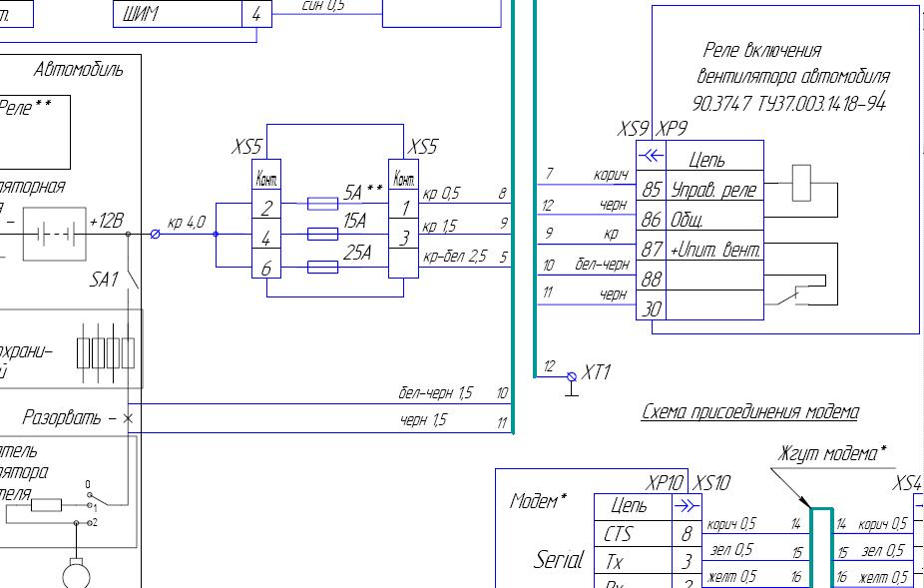This screenshot has height=588, width=924.
Task: Click relay pin number "85"
Action: (x=652, y=190)
